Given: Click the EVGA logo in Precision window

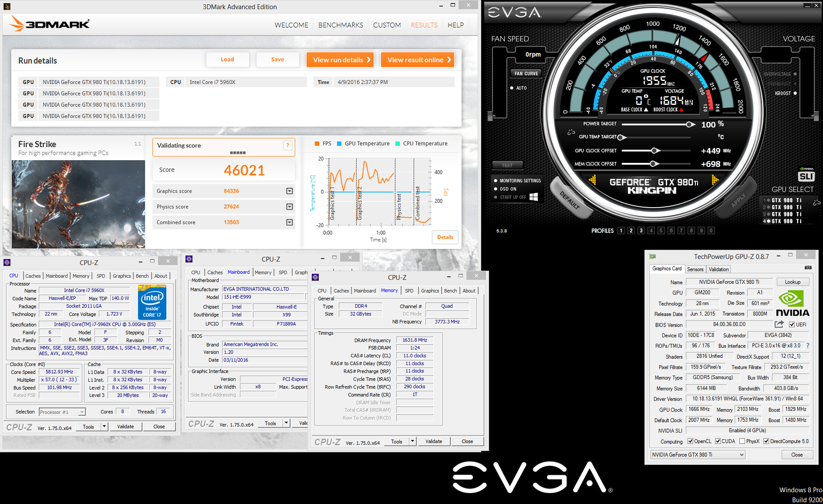Looking at the screenshot, I should (515, 12).
